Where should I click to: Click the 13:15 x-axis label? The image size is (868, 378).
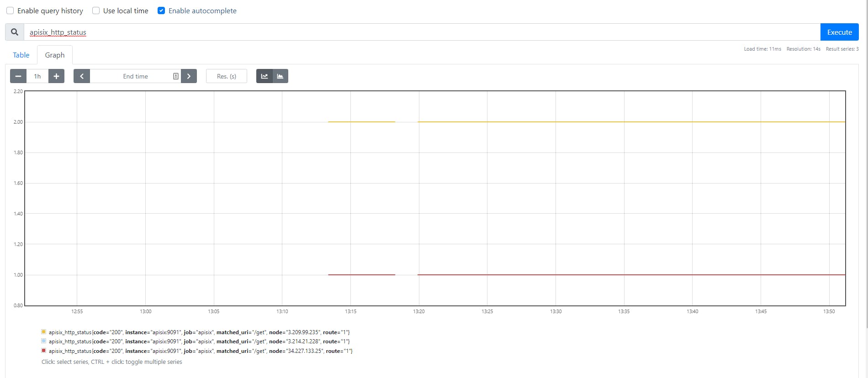pos(350,311)
